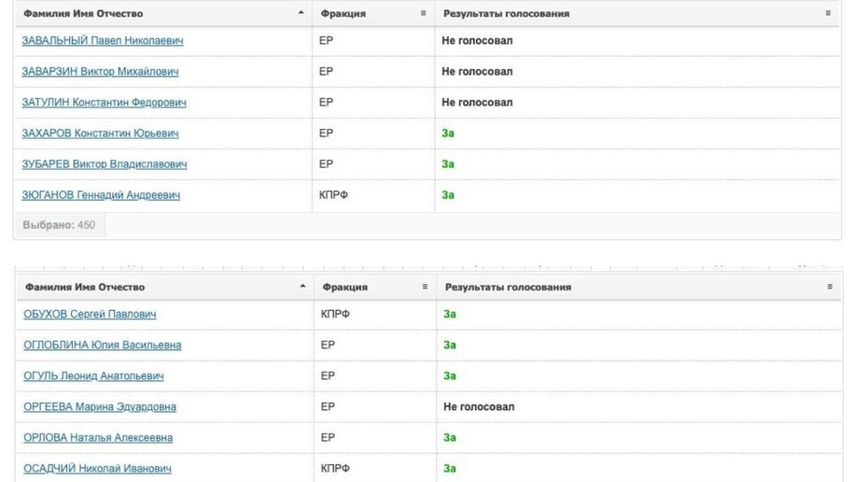Screen dimensions: 868x482
Task: Sort by upper Фамилия Имя Отчество header
Action: click(x=83, y=13)
